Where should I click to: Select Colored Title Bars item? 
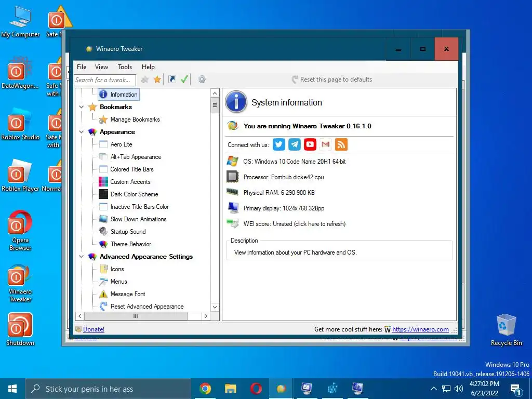tap(131, 169)
